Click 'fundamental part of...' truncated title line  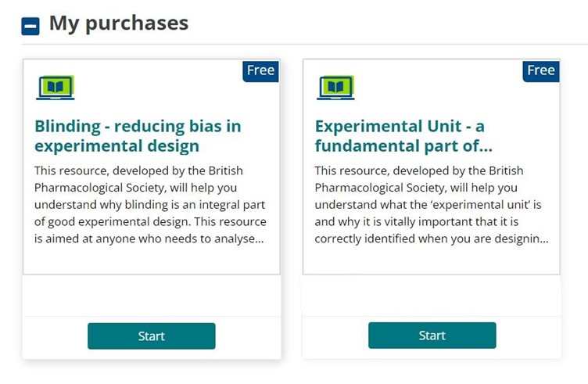point(403,146)
